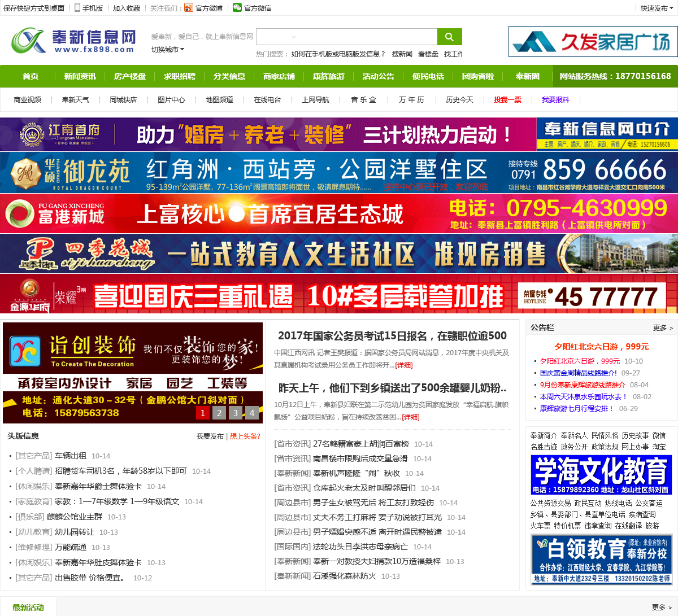This screenshot has height=616, width=678.
Task: Go to 首页 navigation tab
Action: click(x=31, y=76)
